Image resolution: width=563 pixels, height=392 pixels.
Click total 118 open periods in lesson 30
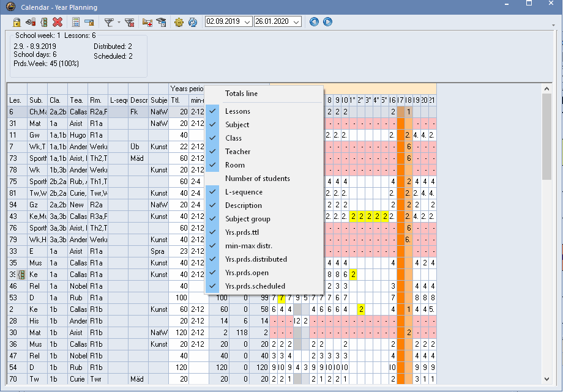pyautogui.click(x=239, y=333)
